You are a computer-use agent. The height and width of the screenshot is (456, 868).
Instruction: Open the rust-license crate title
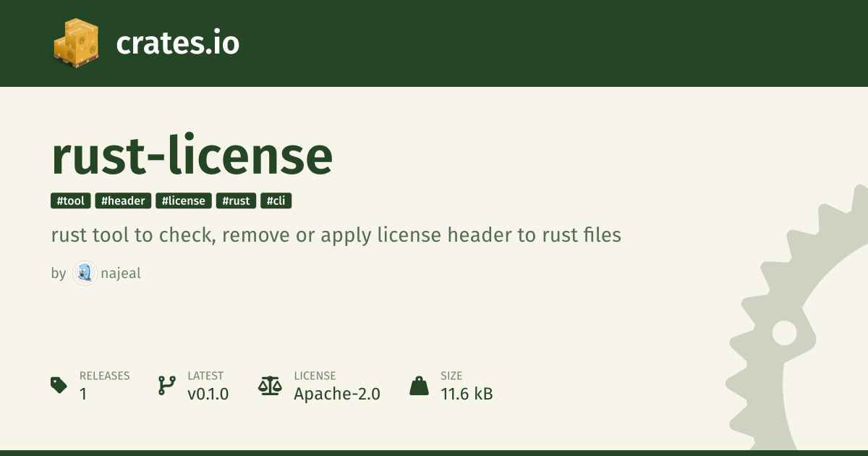[x=192, y=156]
